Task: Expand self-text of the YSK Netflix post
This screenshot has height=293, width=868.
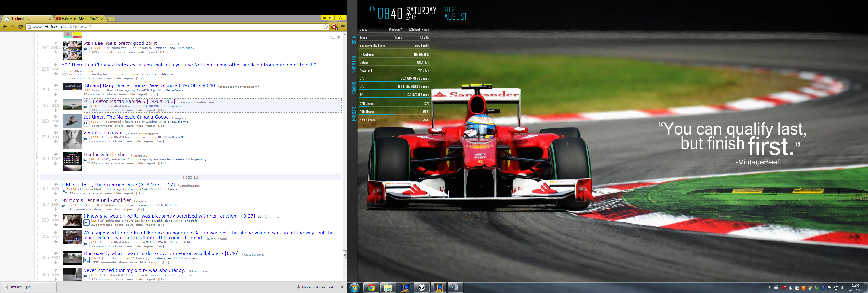Action: (x=64, y=76)
